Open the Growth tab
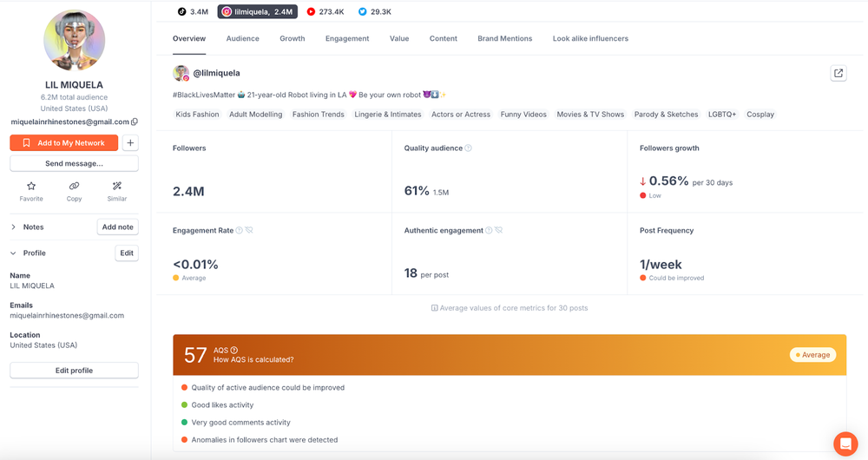This screenshot has width=868, height=460. (293, 39)
